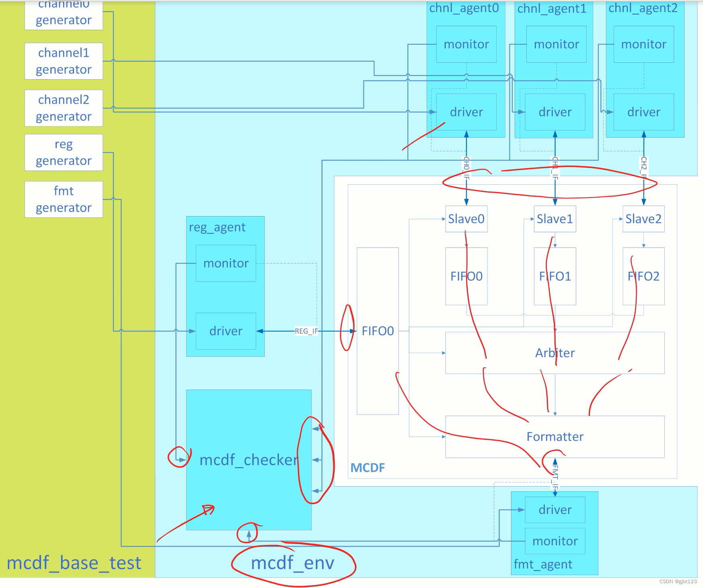Click the monitor block in fmt_agent
The height and width of the screenshot is (588, 703).
point(555,541)
